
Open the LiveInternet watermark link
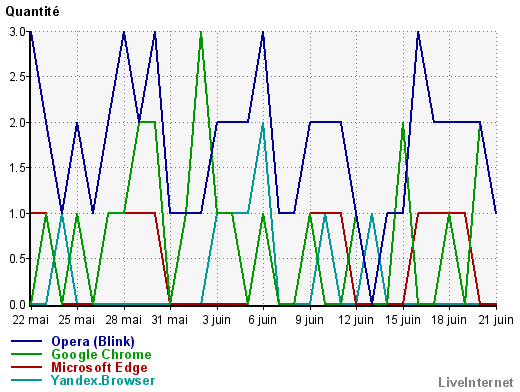pos(476,382)
